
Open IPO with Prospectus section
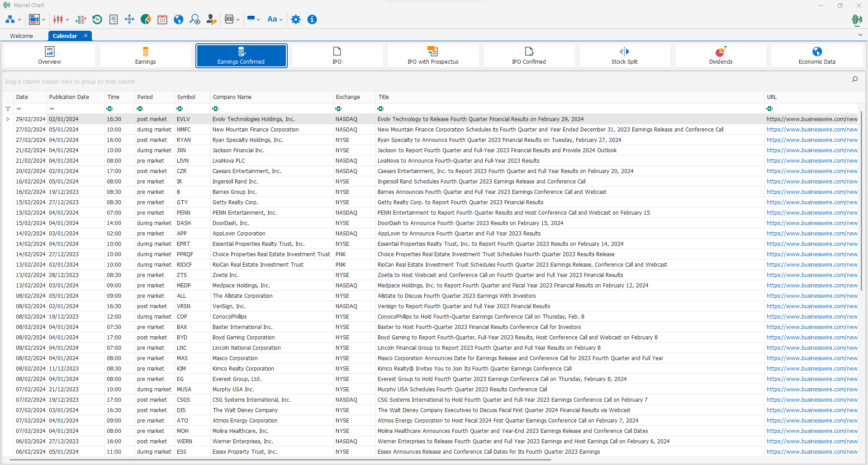point(433,56)
